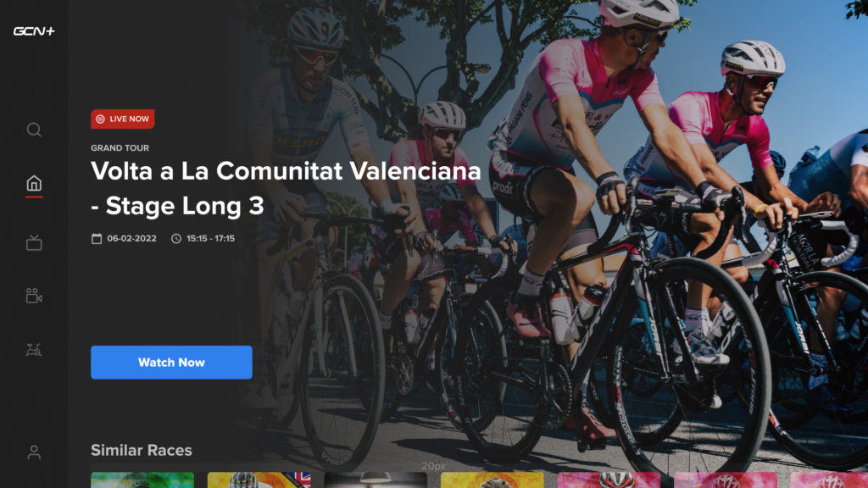Click the Similar Races heading
This screenshot has height=488, width=868.
coord(142,451)
